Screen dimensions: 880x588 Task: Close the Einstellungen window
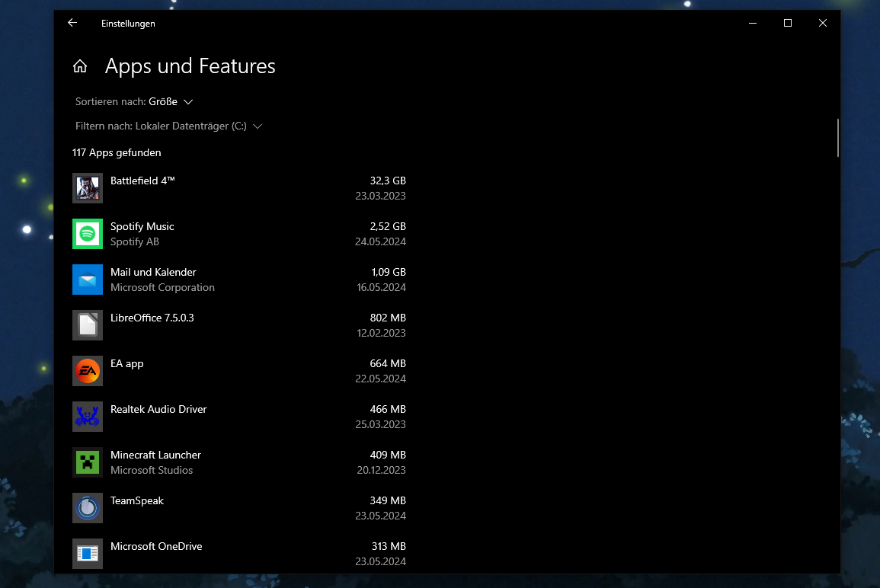pyautogui.click(x=823, y=23)
